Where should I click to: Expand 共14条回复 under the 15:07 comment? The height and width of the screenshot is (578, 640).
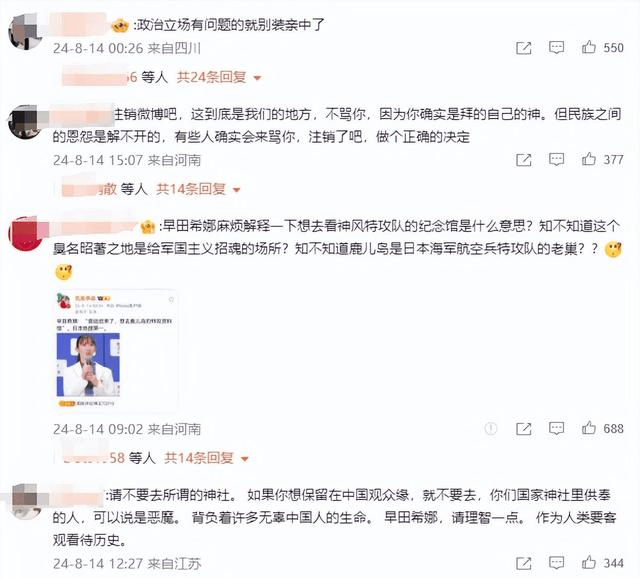click(198, 189)
